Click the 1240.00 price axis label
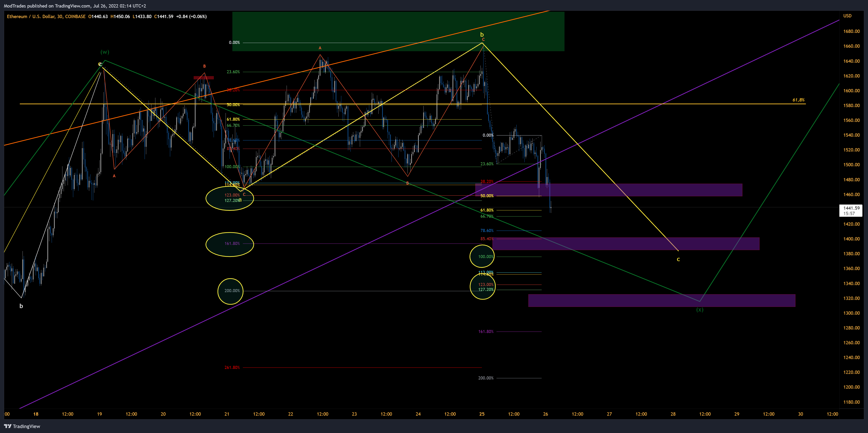Image resolution: width=868 pixels, height=433 pixels. (852, 358)
